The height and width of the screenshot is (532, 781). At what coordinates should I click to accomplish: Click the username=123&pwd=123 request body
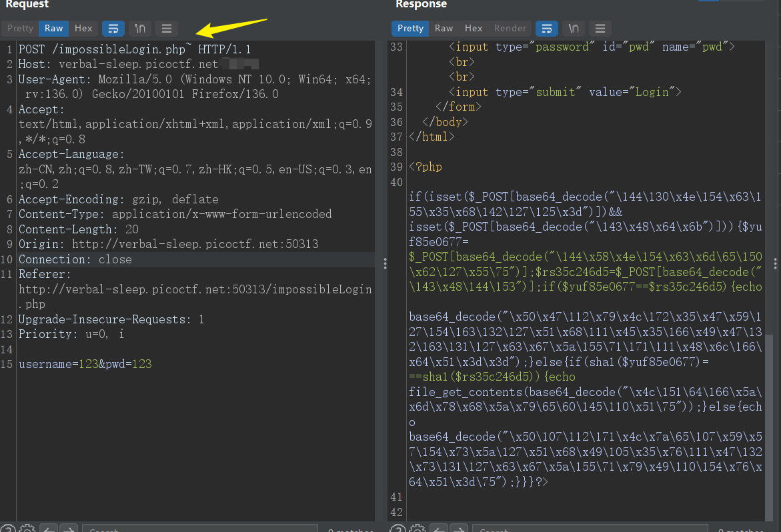[x=85, y=364]
